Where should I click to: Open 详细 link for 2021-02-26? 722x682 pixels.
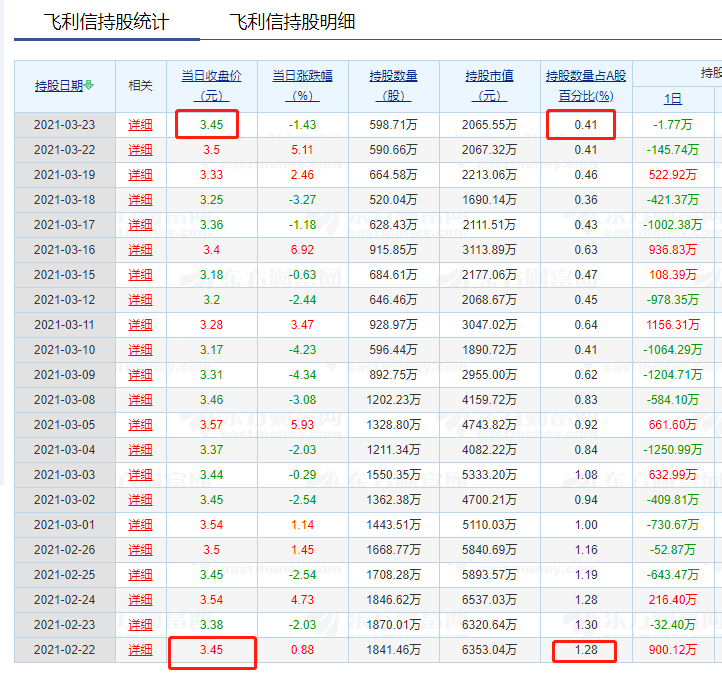tap(140, 550)
